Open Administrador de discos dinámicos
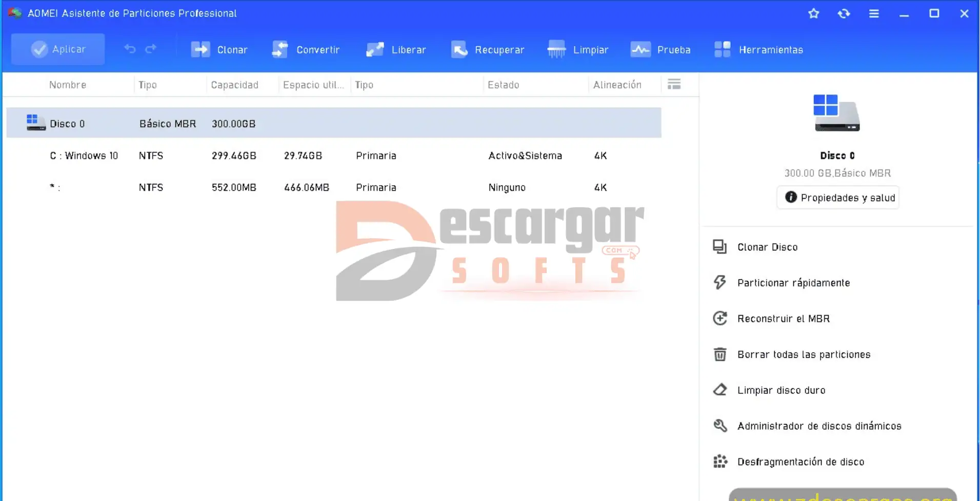 pos(819,426)
